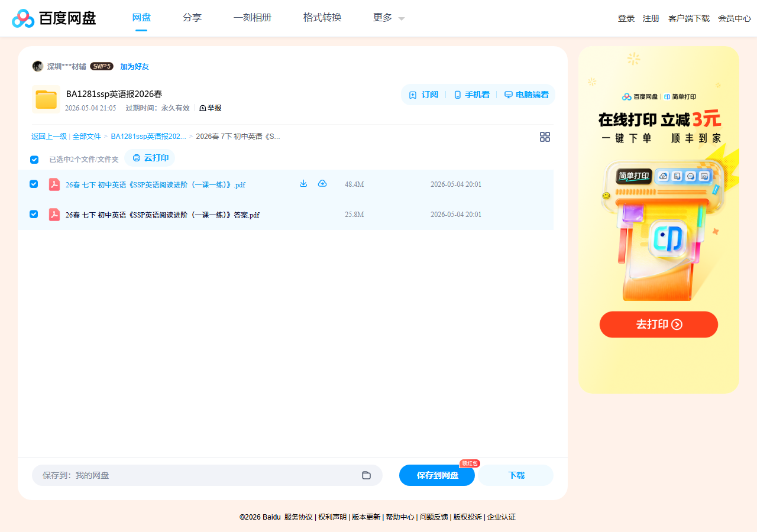Expand the 更多 dropdown menu

pos(389,18)
